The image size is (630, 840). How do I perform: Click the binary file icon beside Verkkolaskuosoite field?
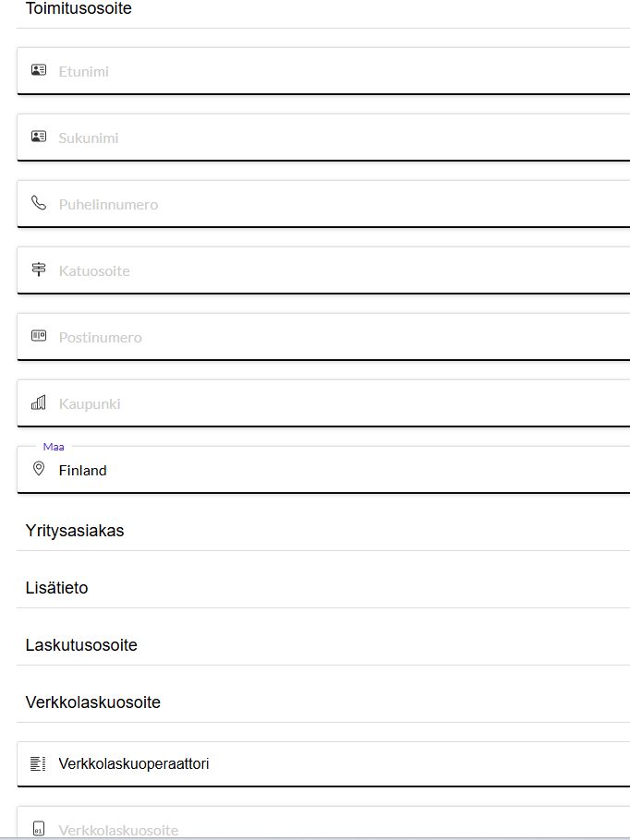tap(39, 828)
